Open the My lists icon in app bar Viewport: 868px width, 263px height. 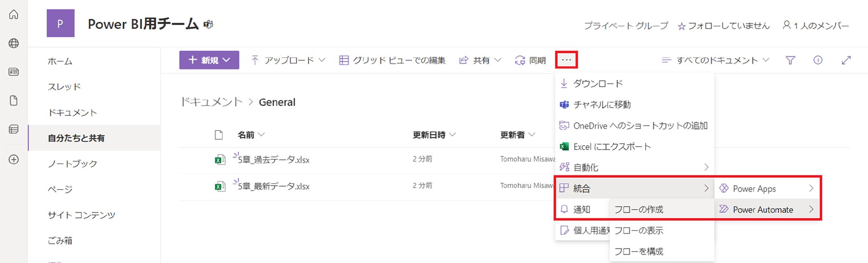click(14, 129)
